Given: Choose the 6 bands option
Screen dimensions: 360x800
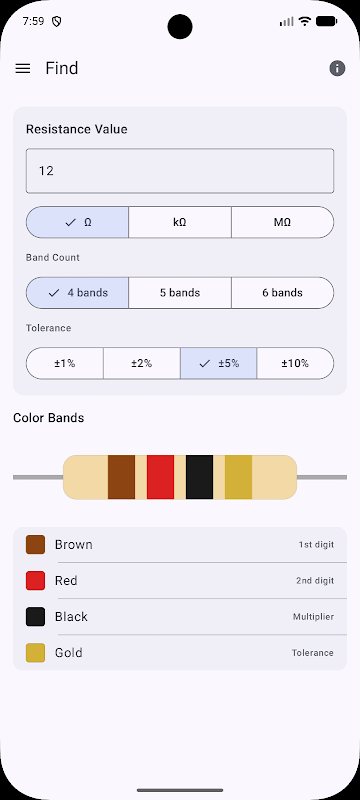Looking at the screenshot, I should [x=282, y=293].
